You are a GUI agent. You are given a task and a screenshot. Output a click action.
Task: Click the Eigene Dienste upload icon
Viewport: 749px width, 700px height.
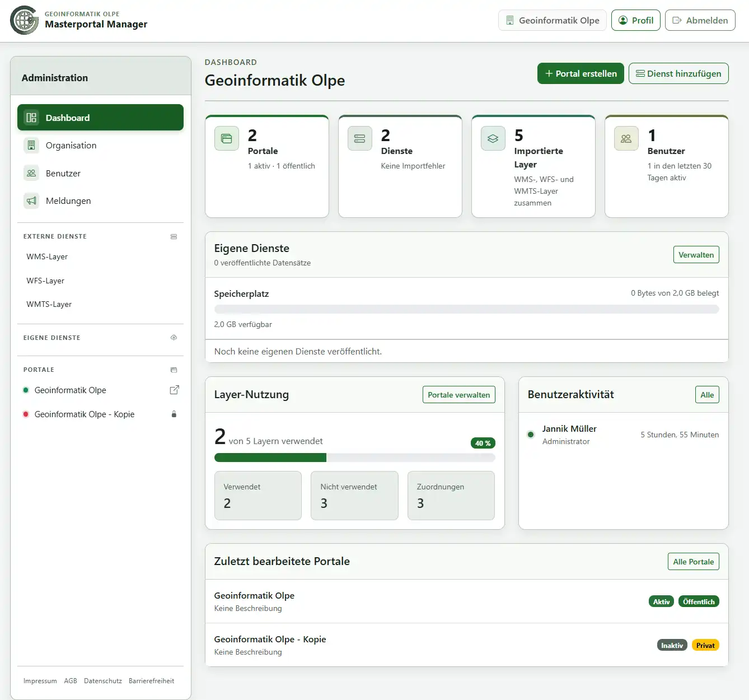pyautogui.click(x=174, y=338)
